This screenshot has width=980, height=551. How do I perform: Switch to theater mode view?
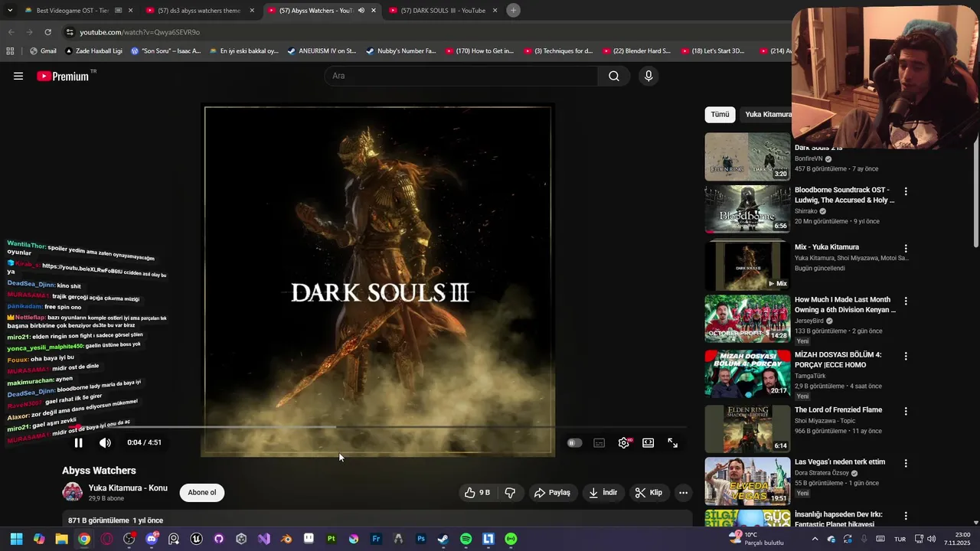tap(648, 442)
